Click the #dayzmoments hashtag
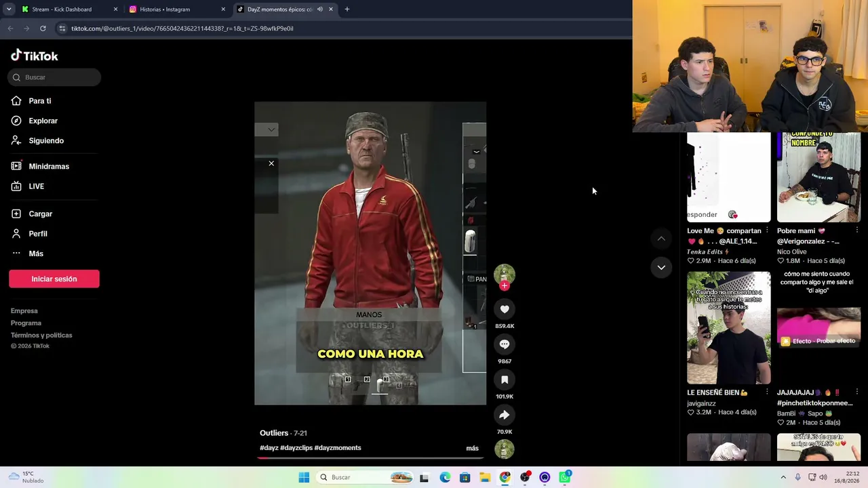Image resolution: width=868 pixels, height=488 pixels. (x=338, y=448)
